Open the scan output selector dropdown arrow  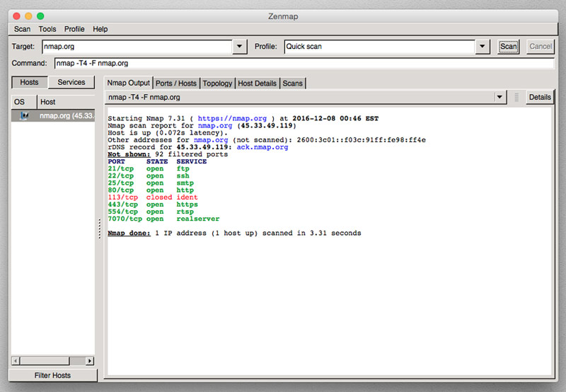click(x=499, y=97)
